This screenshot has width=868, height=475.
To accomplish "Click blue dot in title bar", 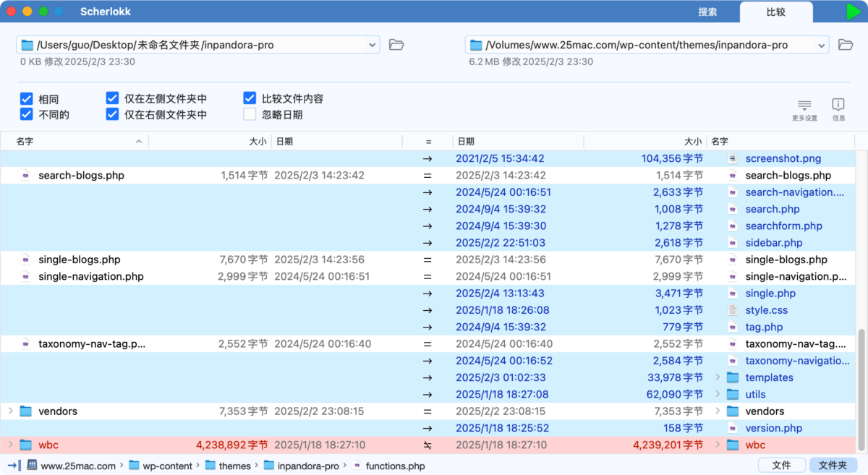I will 59,12.
